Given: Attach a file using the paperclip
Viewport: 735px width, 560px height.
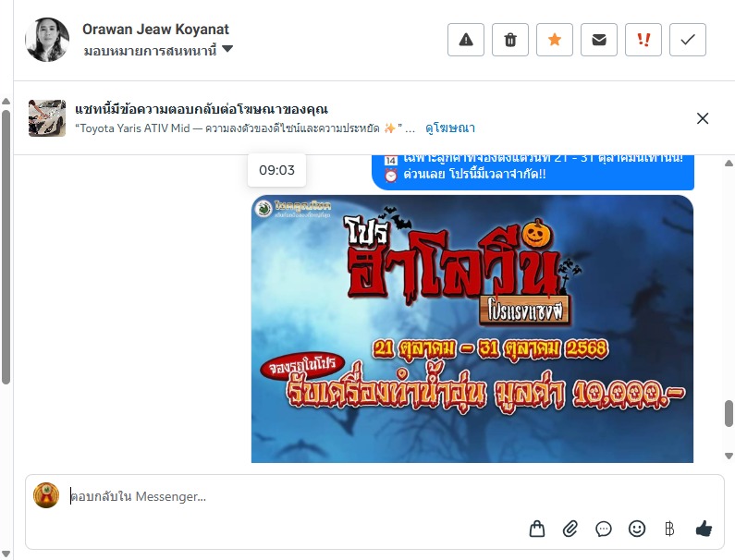Looking at the screenshot, I should coord(570,529).
